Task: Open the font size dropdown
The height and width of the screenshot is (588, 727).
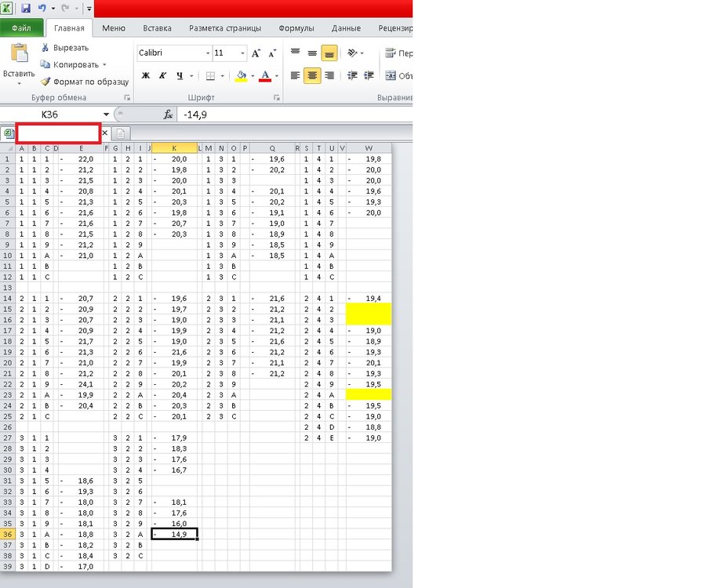Action: coord(243,53)
